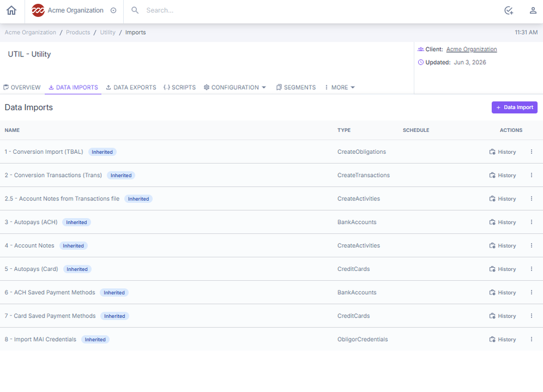The height and width of the screenshot is (392, 543).
Task: Click '2 - Conversion Transactions (Trans)' row name
Action: [x=53, y=175]
